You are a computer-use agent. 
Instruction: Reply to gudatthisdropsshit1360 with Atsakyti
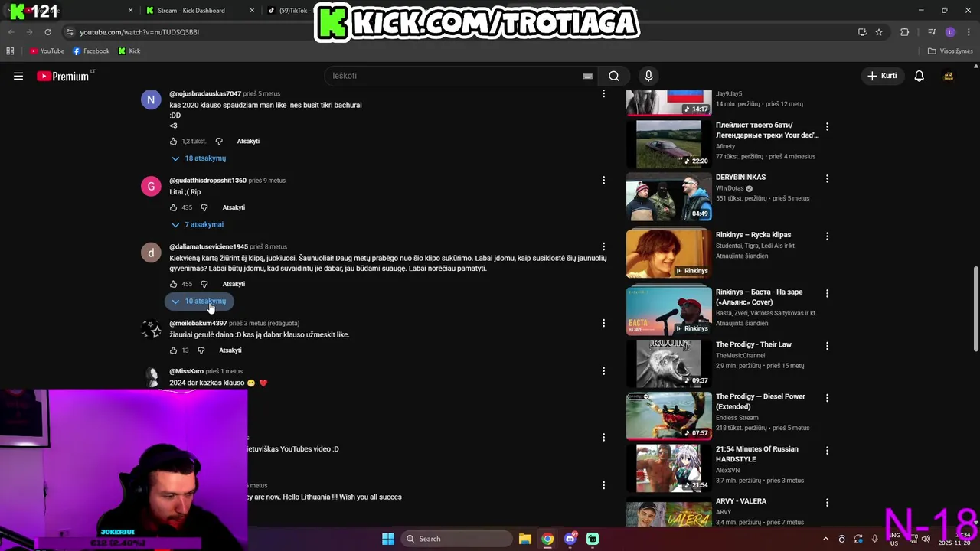click(234, 207)
